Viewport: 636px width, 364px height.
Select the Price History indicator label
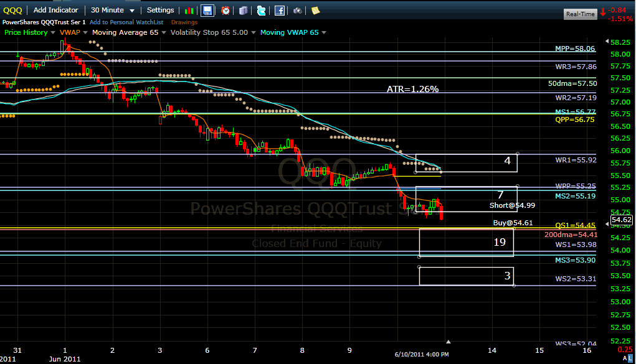click(26, 32)
